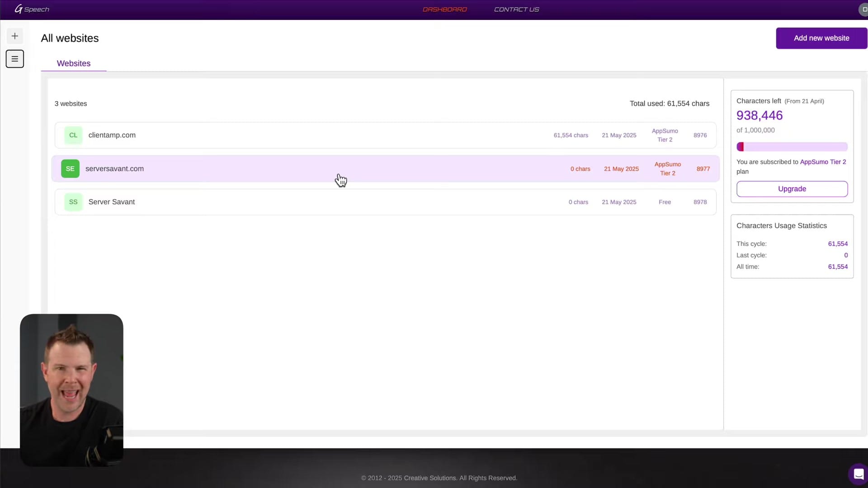Screen dimensions: 868x488
Task: Click the Last cycle 0 value
Action: [846, 255]
